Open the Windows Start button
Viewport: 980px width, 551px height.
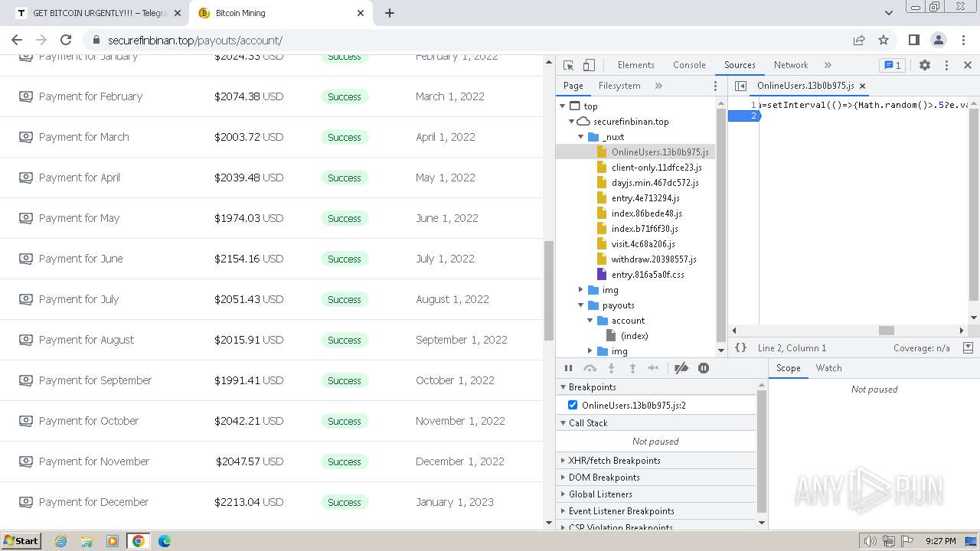pyautogui.click(x=21, y=540)
